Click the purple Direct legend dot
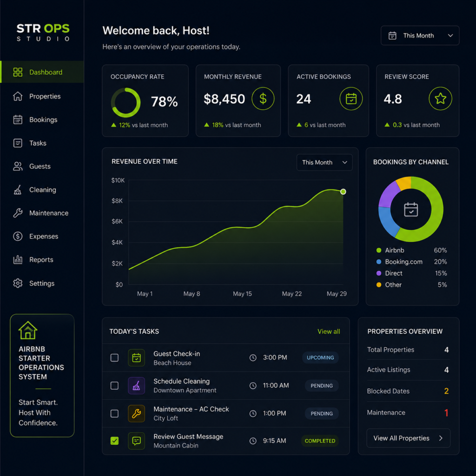 [x=378, y=273]
